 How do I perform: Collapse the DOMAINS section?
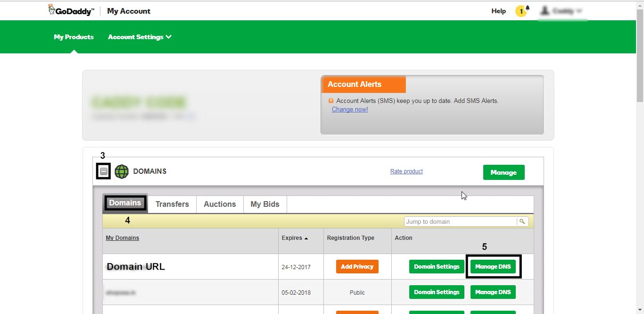(x=104, y=172)
